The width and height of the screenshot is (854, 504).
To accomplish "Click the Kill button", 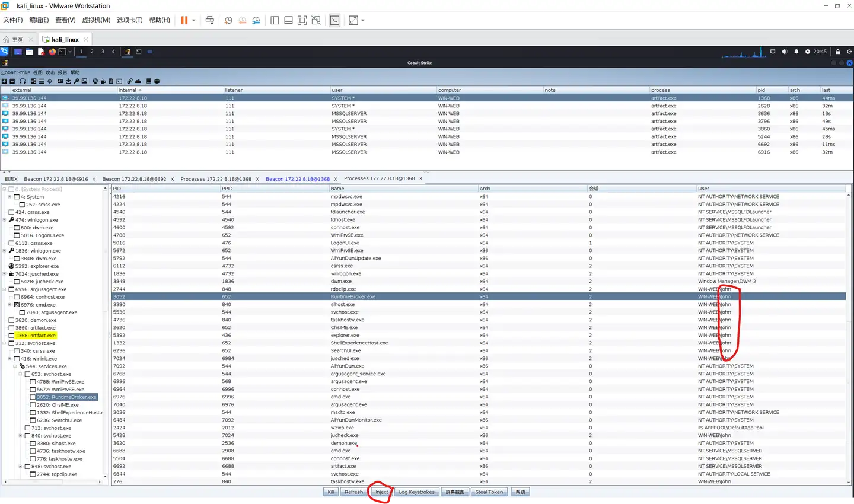I will (331, 492).
